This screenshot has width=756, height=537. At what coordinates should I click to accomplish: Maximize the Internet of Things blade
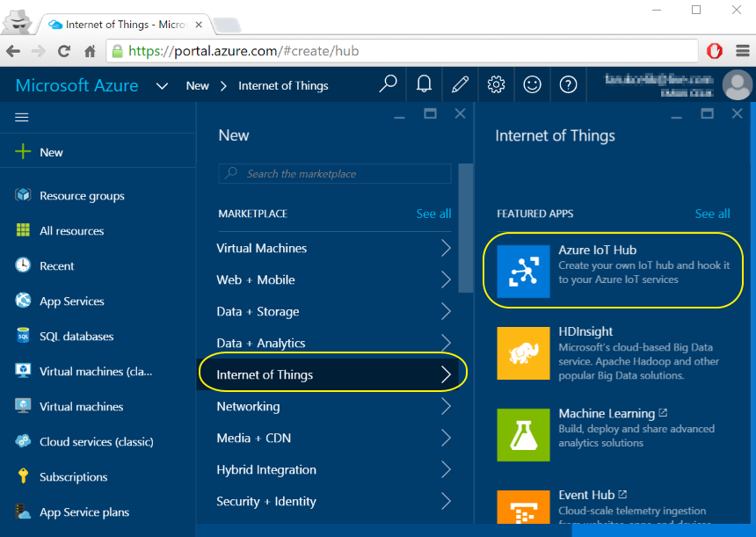point(707,113)
